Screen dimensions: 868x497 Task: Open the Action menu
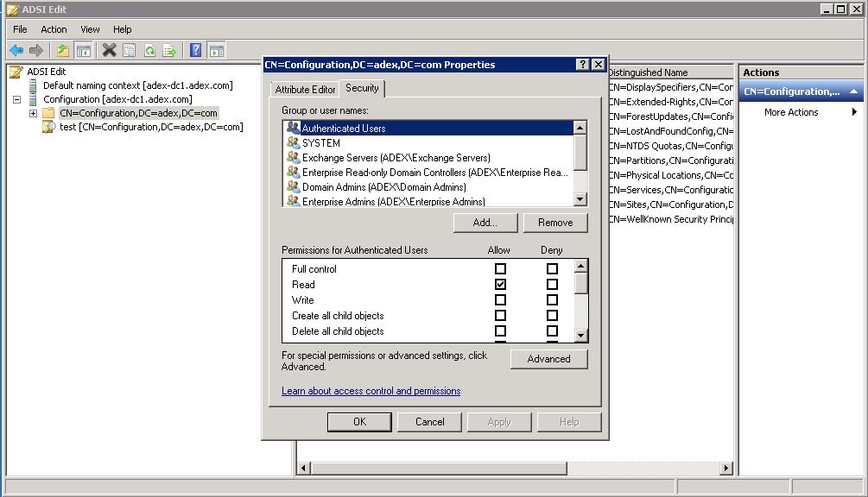54,28
